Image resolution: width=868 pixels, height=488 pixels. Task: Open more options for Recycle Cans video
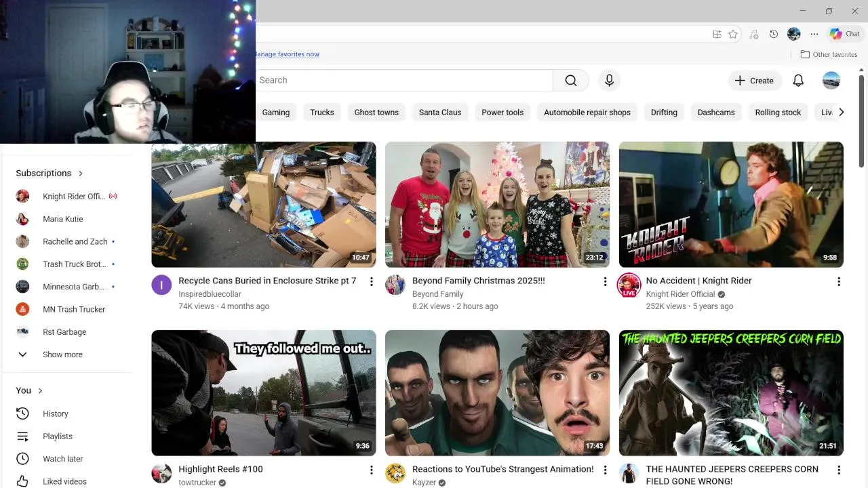[371, 281]
